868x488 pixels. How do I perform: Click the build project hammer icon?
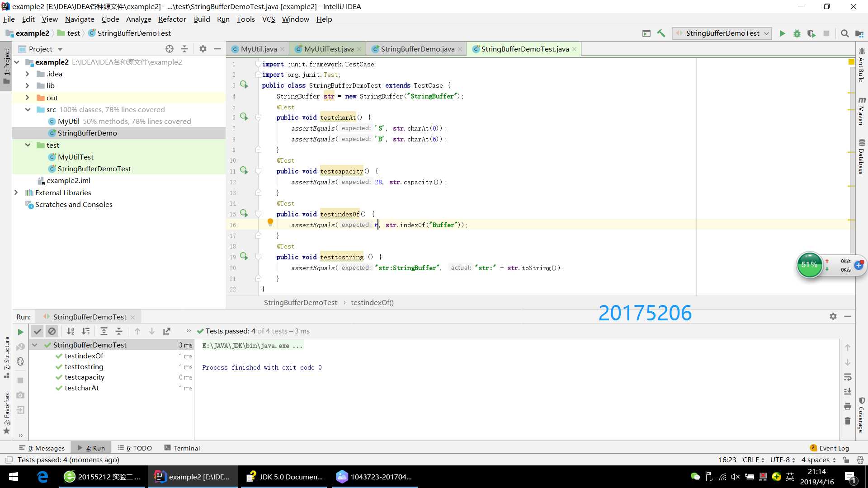[x=661, y=33]
